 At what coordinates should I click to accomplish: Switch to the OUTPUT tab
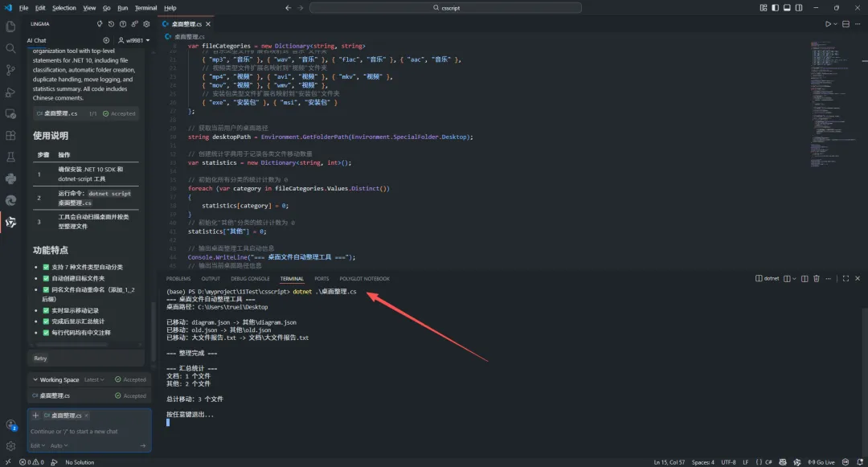[211, 279]
